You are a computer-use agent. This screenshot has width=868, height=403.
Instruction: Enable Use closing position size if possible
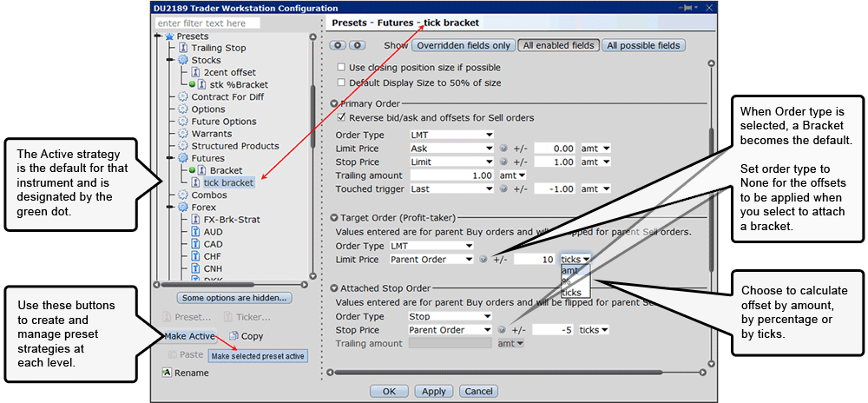coord(341,68)
